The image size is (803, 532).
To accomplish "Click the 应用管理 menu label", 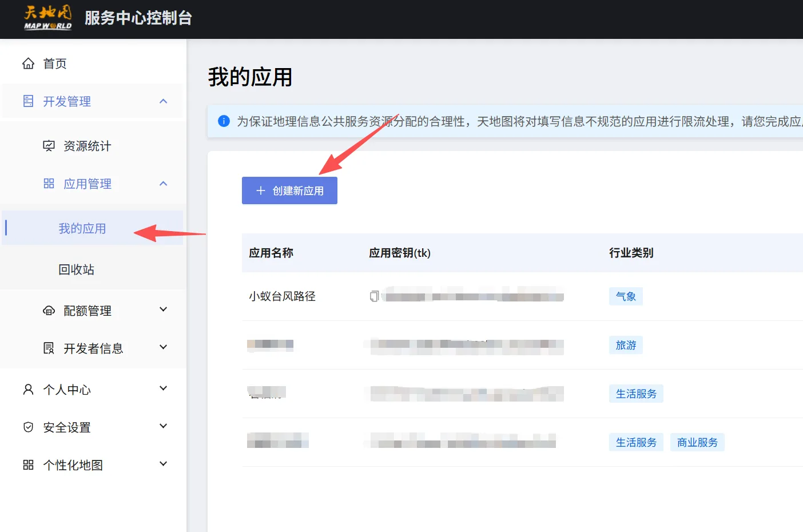I will (x=88, y=184).
